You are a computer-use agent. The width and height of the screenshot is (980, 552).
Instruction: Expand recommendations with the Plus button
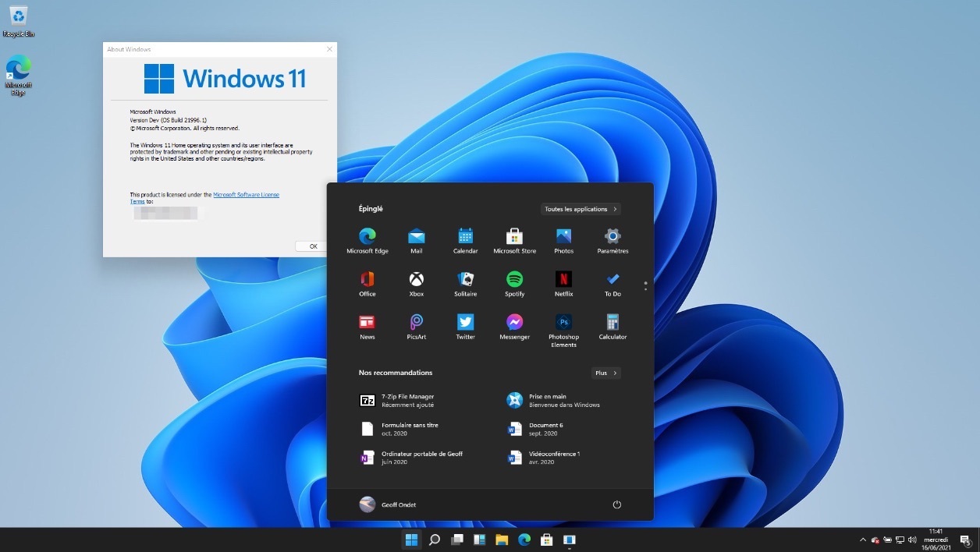coord(605,373)
